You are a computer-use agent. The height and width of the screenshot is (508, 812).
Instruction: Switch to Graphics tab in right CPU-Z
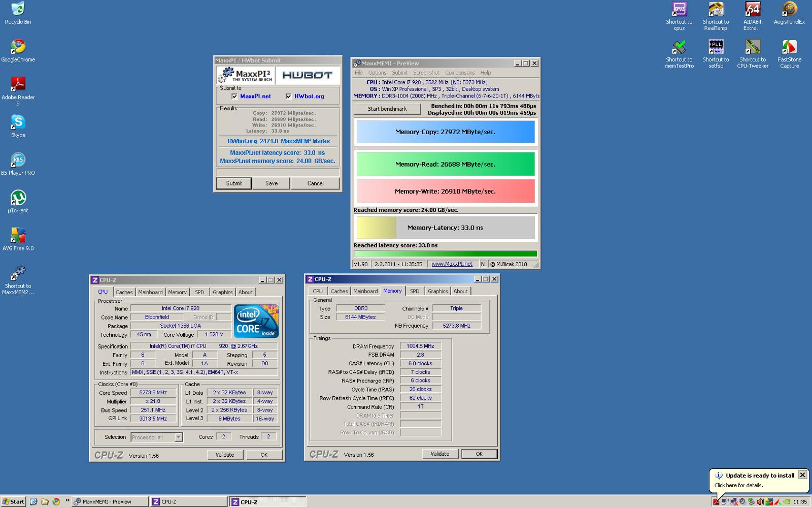437,291
